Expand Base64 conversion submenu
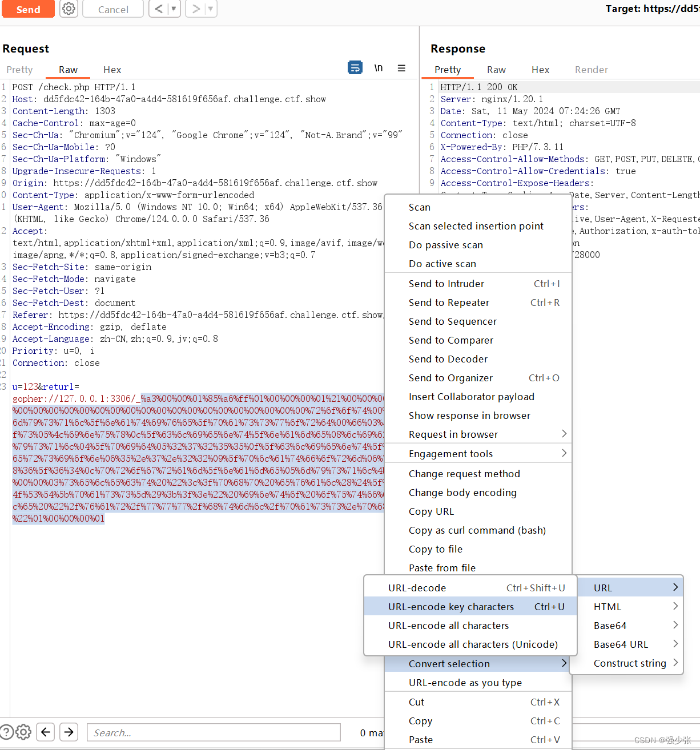700x750 pixels. point(630,626)
